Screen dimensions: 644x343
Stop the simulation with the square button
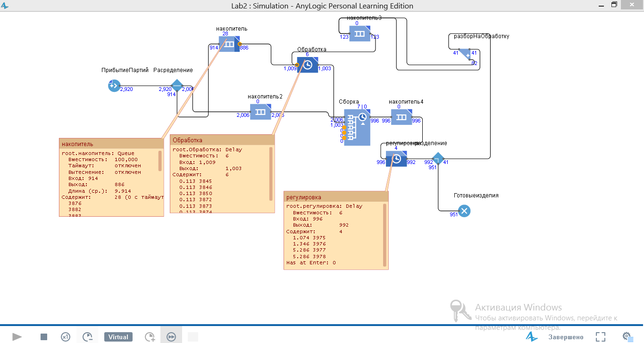44,337
